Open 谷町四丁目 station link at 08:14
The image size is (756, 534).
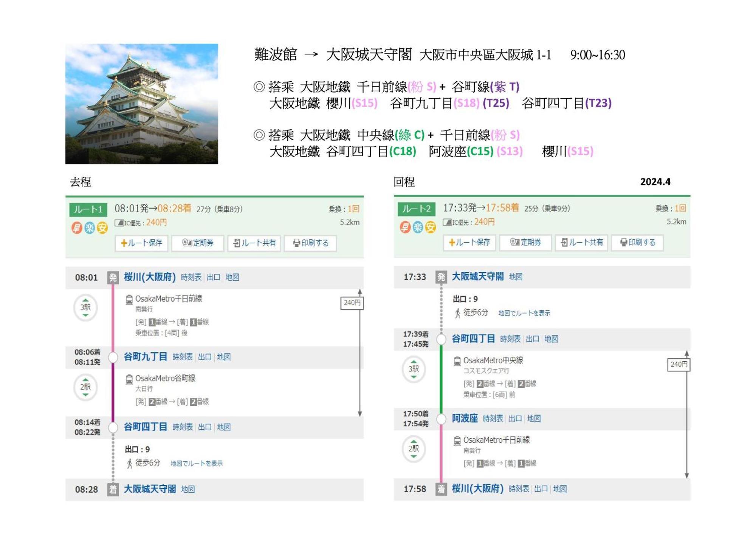(x=146, y=427)
